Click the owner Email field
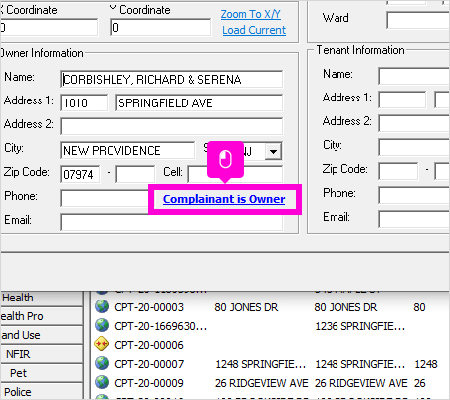Screen dimensions: 450x400 pos(172,222)
